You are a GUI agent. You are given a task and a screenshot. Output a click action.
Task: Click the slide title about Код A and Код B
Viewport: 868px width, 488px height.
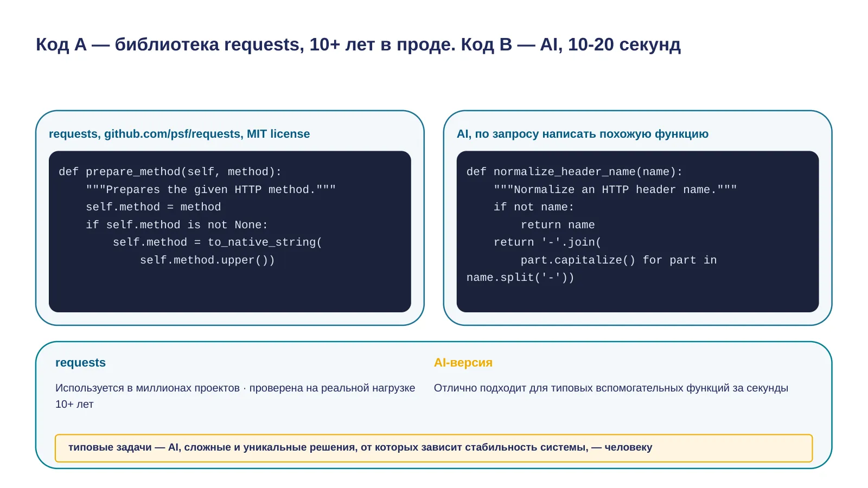358,44
